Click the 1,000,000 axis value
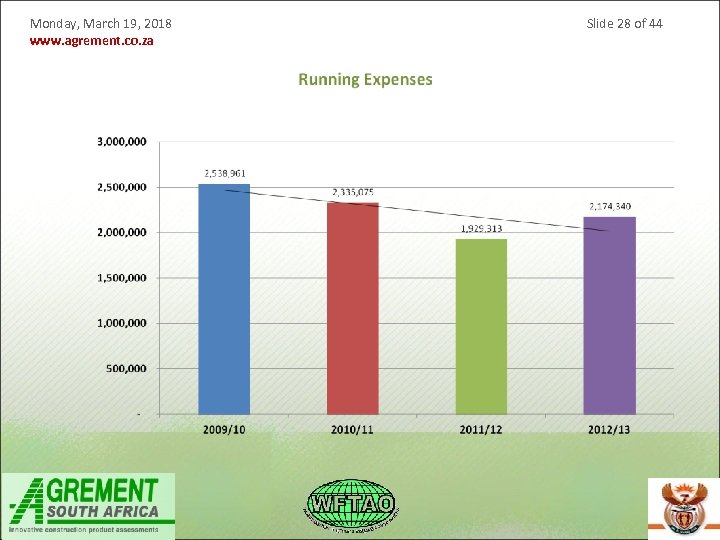 click(x=122, y=323)
